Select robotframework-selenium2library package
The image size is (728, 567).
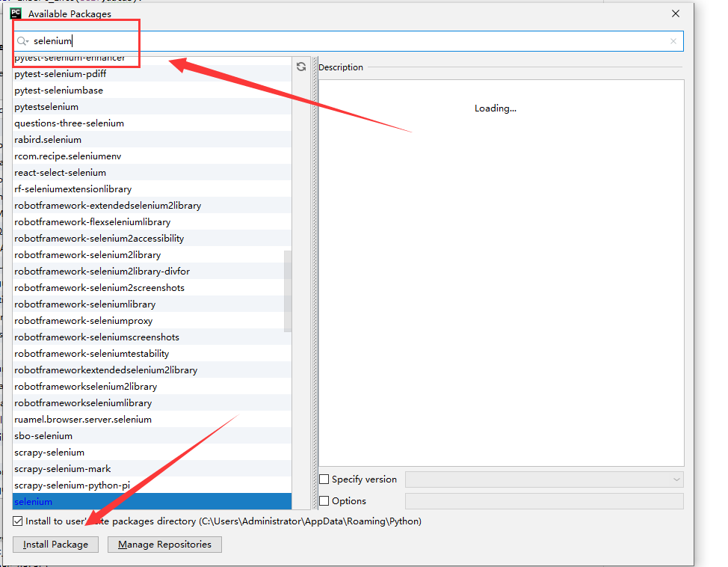pyautogui.click(x=152, y=254)
